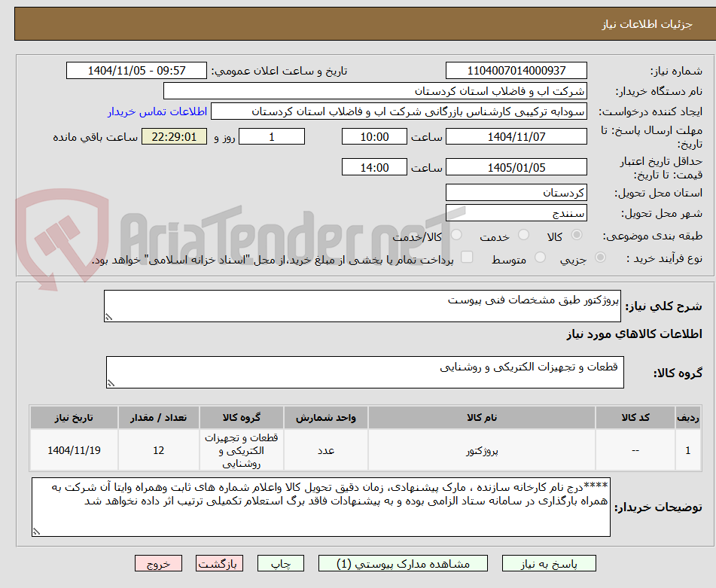Click the کد کالا column header
The image size is (716, 588).
point(635,417)
